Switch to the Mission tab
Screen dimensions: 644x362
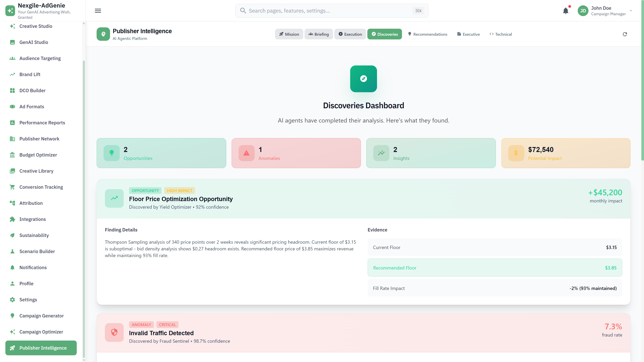coord(289,34)
